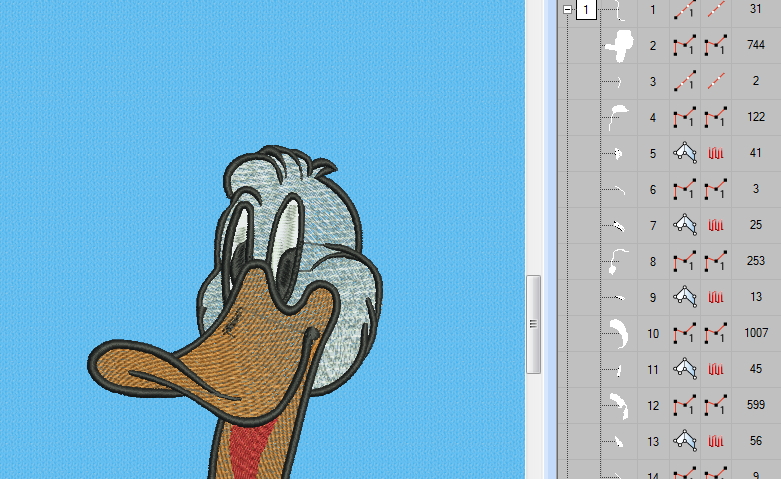Click the object number 6 cell
Viewport: 781px width, 479px height.
point(653,190)
